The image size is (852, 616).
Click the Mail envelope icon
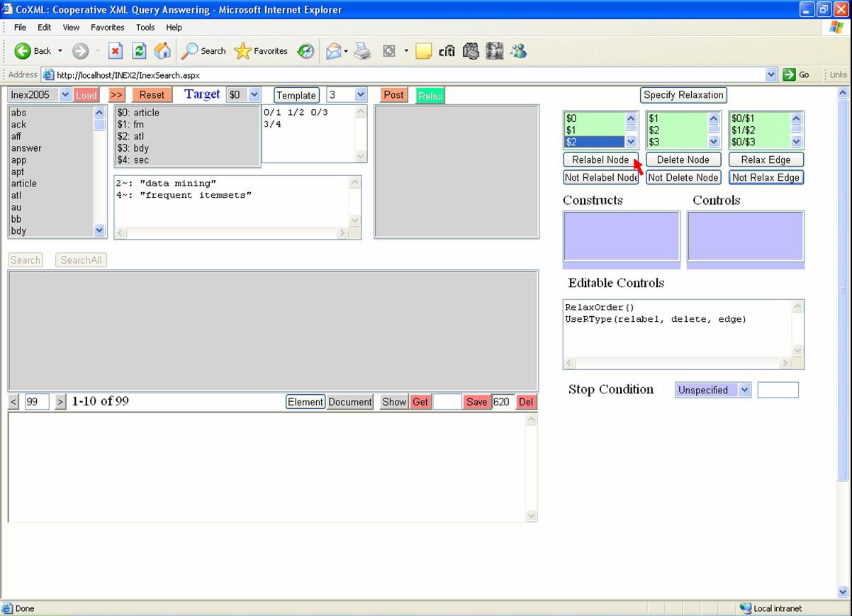332,51
